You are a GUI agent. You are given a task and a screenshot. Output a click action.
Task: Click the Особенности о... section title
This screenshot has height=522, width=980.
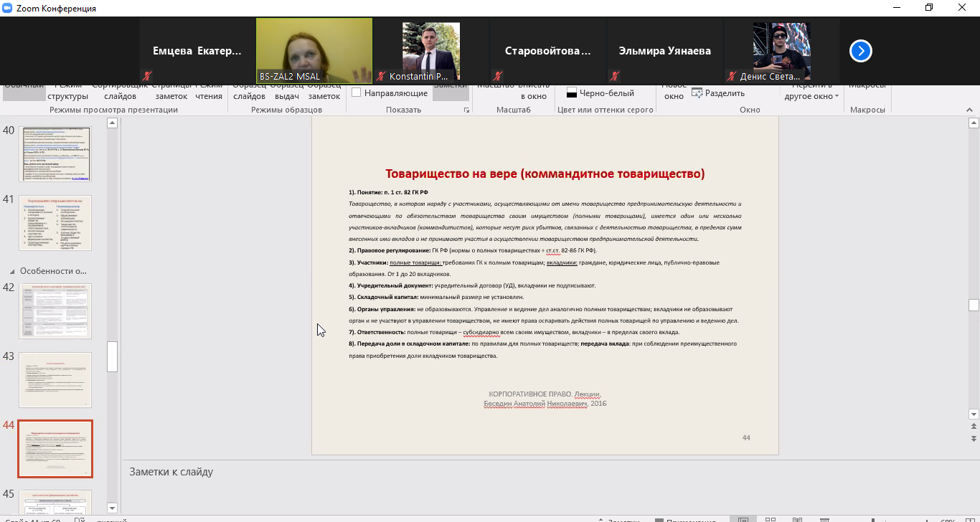(54, 271)
